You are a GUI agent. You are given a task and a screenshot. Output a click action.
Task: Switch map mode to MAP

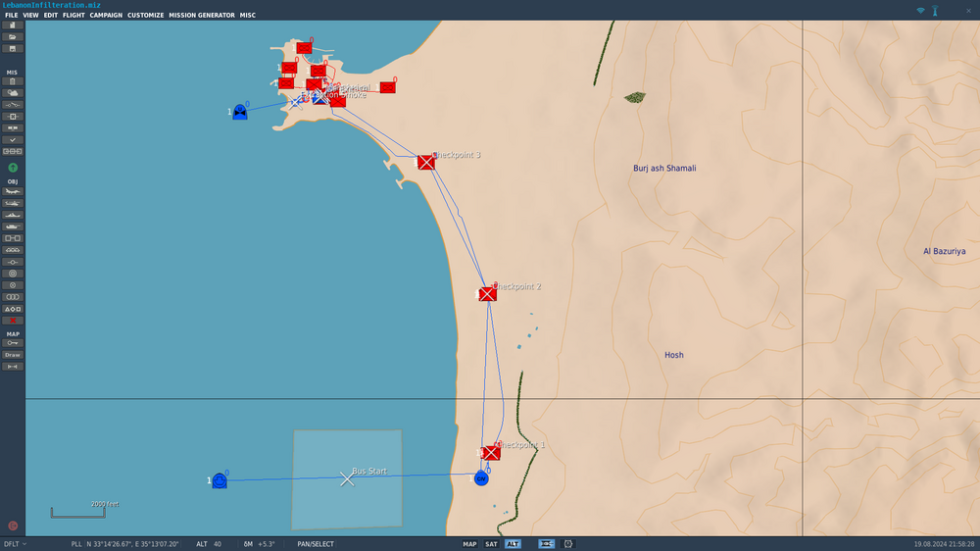(x=469, y=544)
